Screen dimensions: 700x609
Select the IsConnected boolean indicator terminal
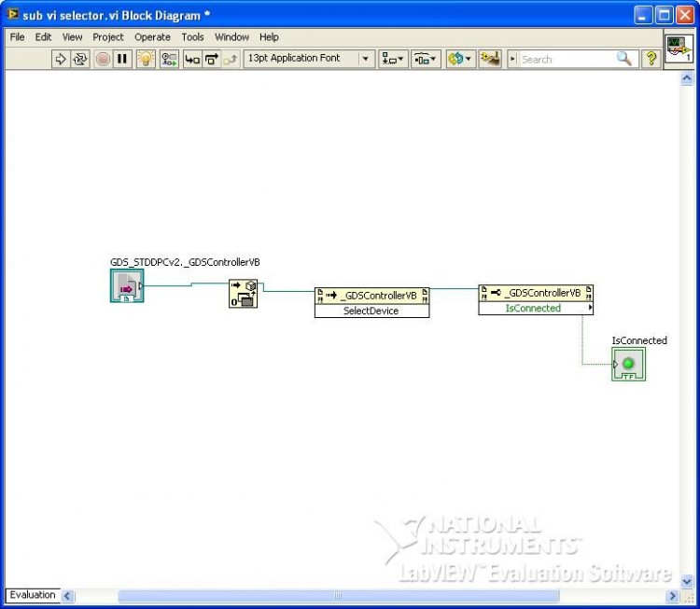point(628,364)
